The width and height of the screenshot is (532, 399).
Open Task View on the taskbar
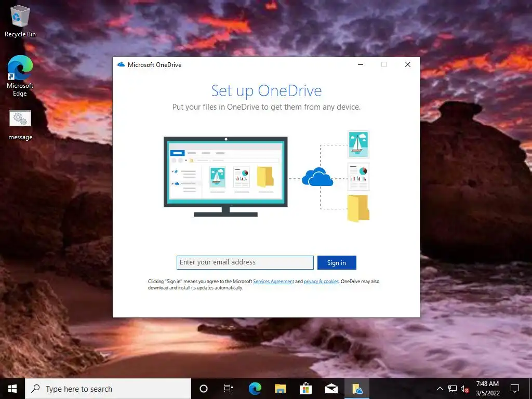pyautogui.click(x=229, y=389)
